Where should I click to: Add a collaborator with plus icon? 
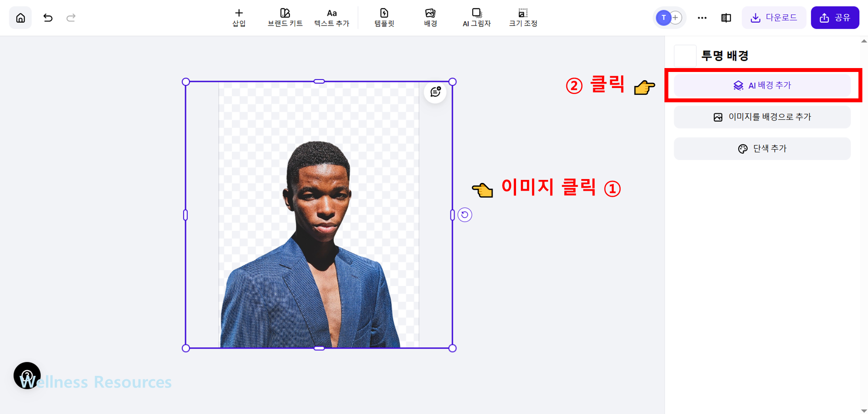676,18
